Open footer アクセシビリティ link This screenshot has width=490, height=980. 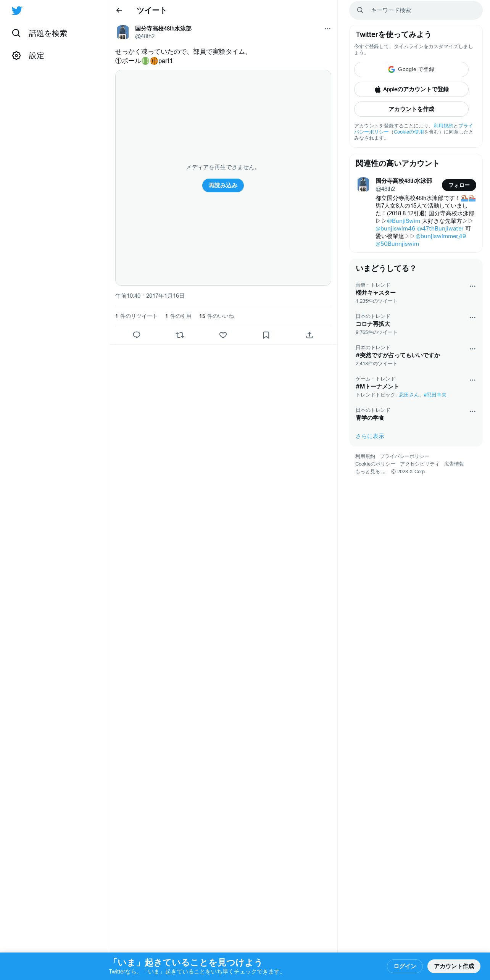pyautogui.click(x=420, y=464)
